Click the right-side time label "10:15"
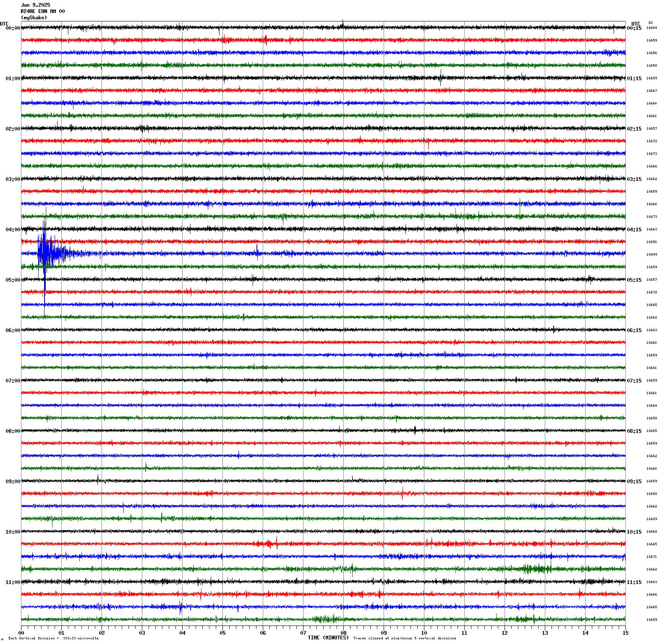Viewport: 659px width, 644px height. click(x=634, y=532)
